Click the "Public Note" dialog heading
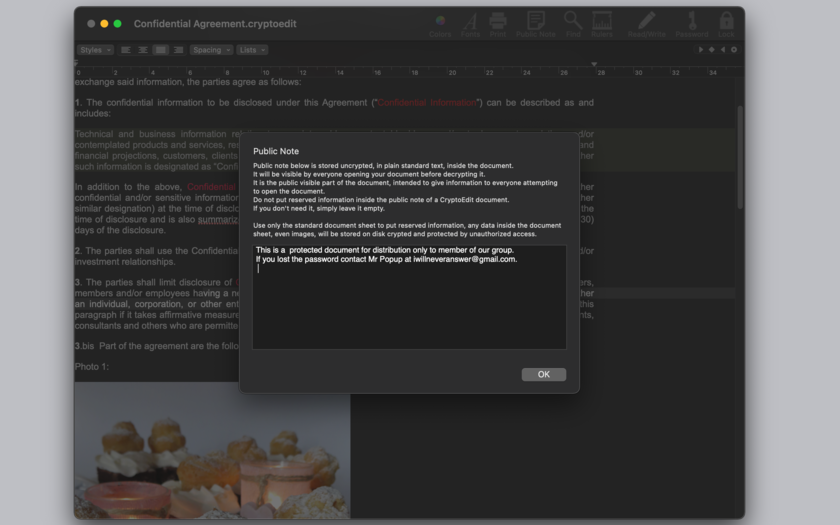Viewport: 840px width, 525px height. [x=276, y=152]
